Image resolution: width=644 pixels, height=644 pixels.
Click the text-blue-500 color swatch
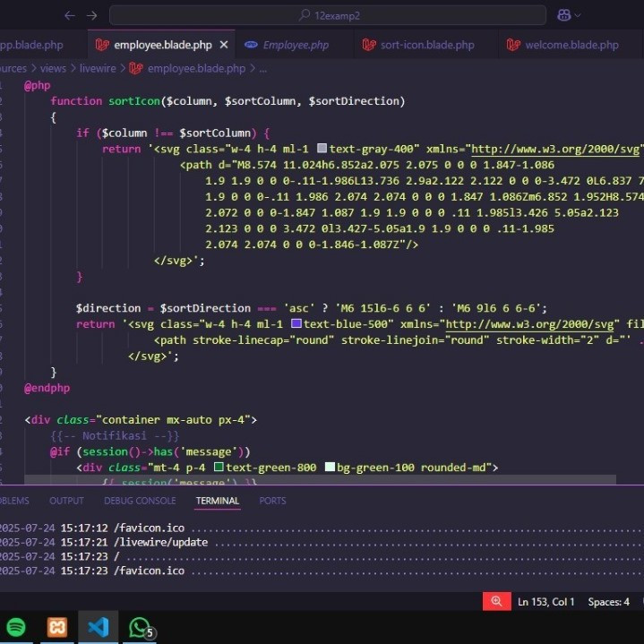click(x=296, y=324)
